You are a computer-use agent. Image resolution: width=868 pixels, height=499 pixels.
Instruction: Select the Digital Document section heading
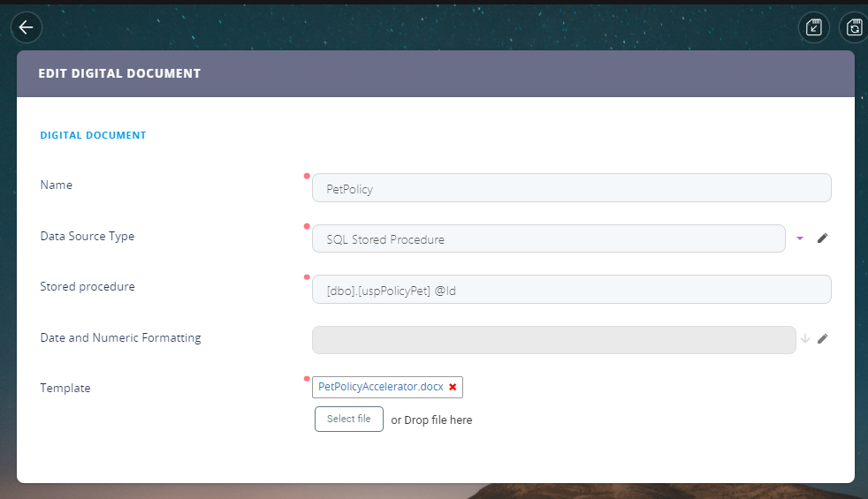click(x=93, y=135)
